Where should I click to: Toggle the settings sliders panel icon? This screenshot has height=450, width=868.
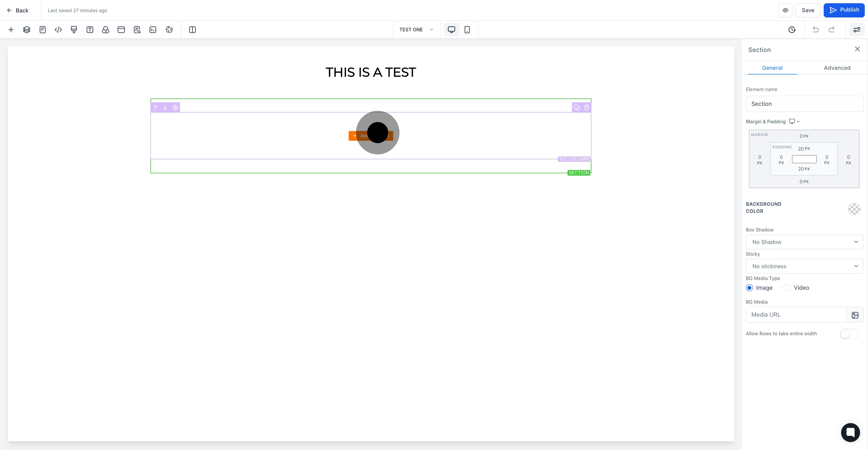click(x=856, y=30)
